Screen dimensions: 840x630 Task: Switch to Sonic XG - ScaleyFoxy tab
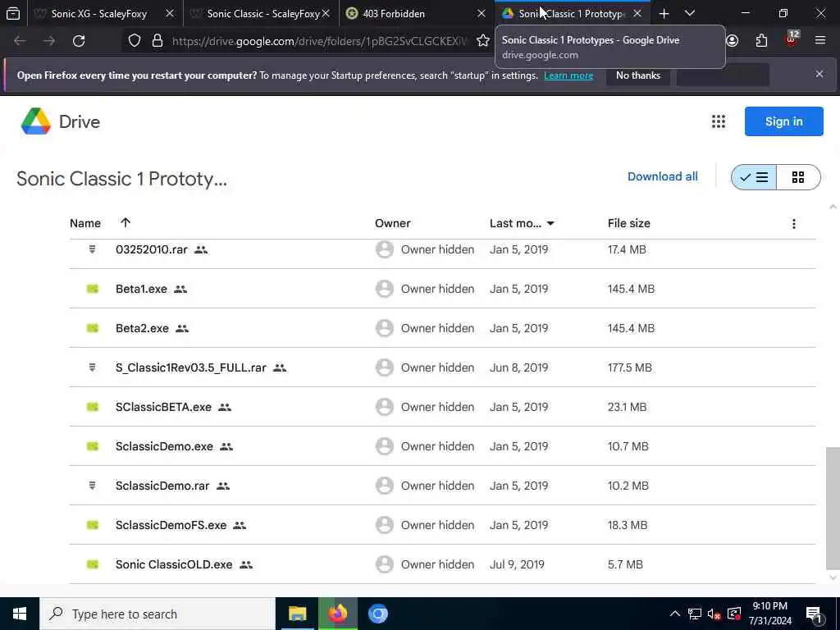pos(99,14)
